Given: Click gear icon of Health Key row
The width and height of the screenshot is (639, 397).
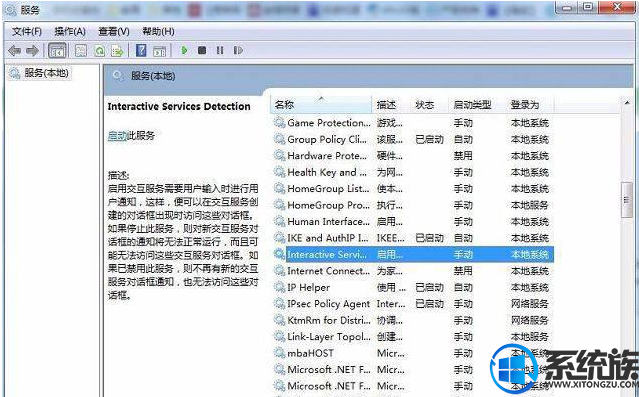Looking at the screenshot, I should point(280,172).
